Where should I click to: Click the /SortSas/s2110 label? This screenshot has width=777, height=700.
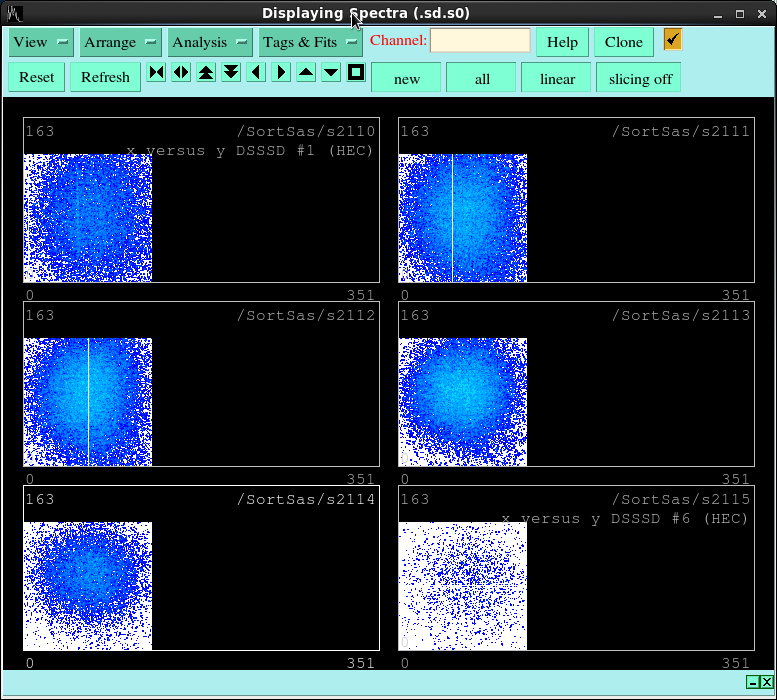click(x=306, y=131)
